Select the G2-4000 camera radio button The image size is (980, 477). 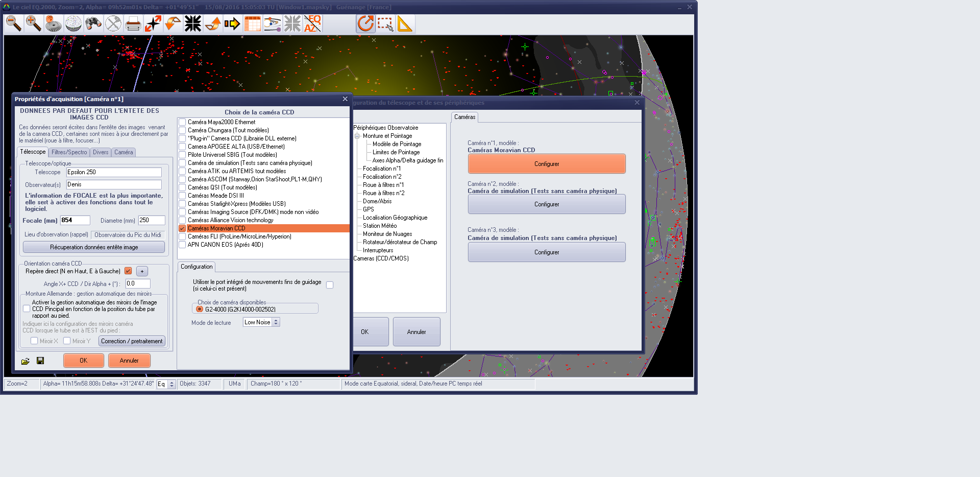(x=200, y=309)
